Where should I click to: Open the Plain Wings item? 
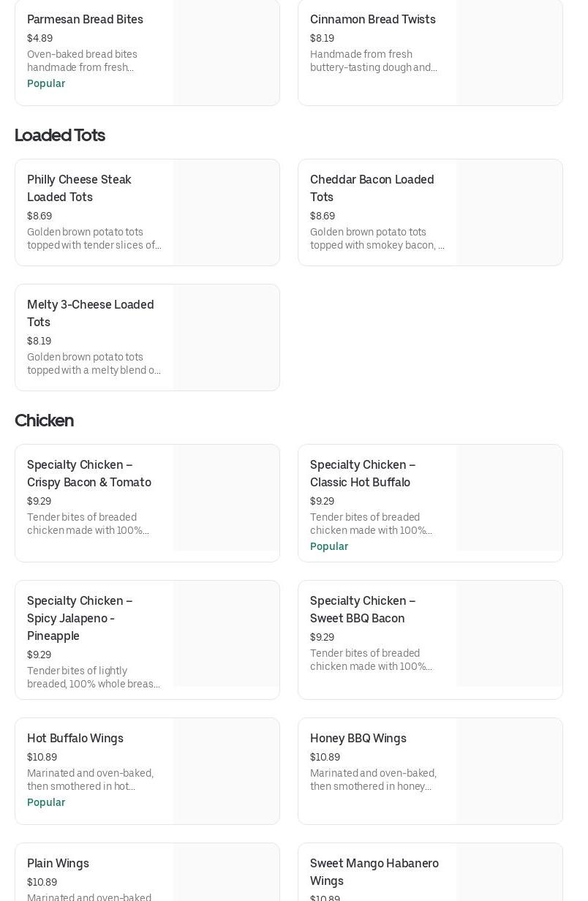[58, 863]
